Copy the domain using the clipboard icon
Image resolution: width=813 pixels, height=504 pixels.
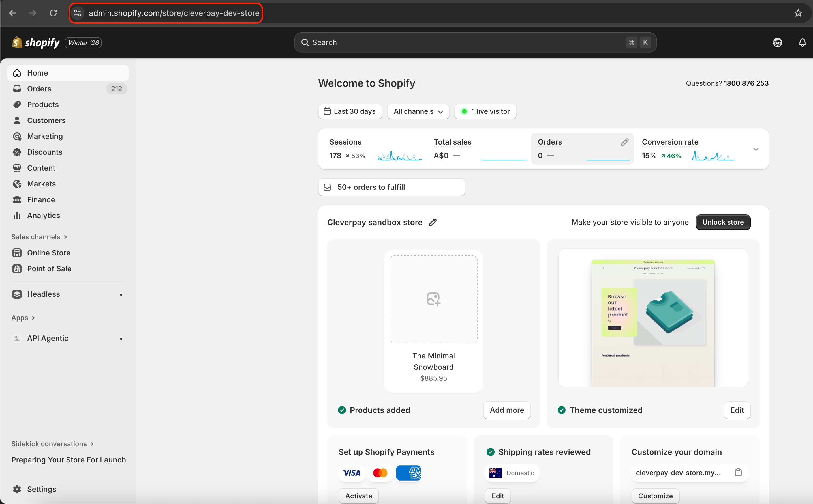click(x=738, y=472)
